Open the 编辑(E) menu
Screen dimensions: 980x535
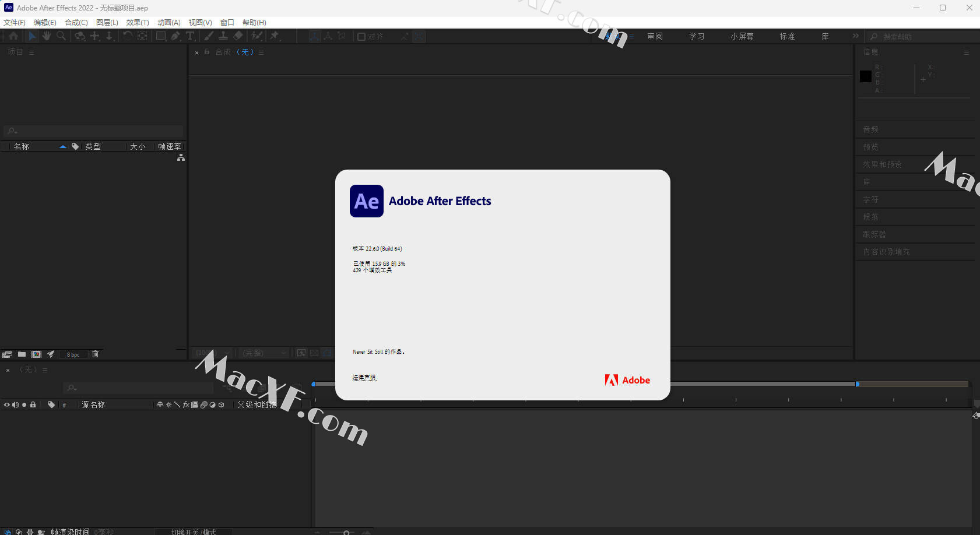[45, 22]
